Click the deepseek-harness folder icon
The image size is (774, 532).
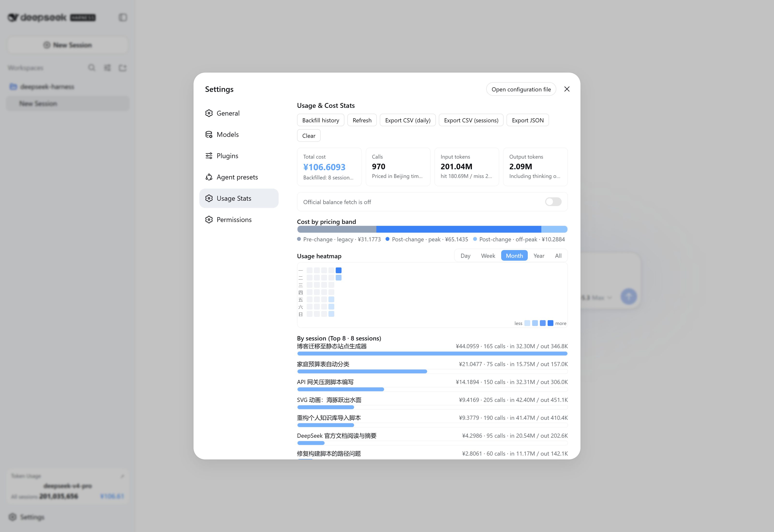click(x=13, y=87)
